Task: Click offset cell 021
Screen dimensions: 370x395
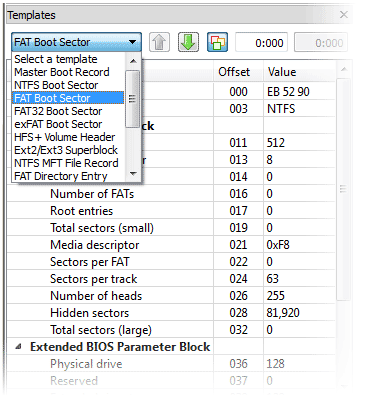Action: (x=238, y=245)
